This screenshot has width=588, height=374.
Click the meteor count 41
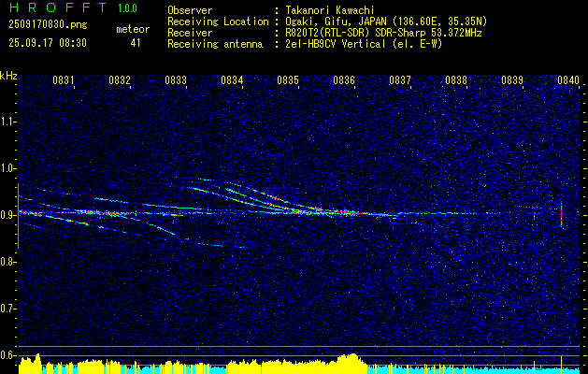coord(135,43)
